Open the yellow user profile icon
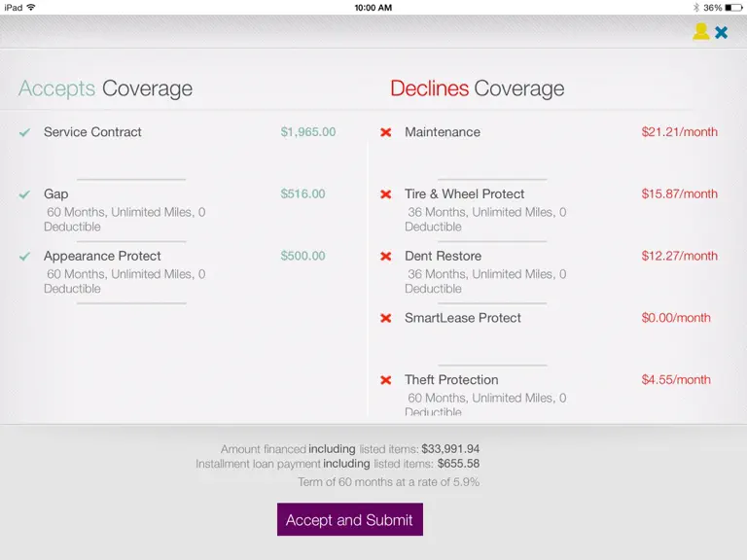 click(x=700, y=31)
